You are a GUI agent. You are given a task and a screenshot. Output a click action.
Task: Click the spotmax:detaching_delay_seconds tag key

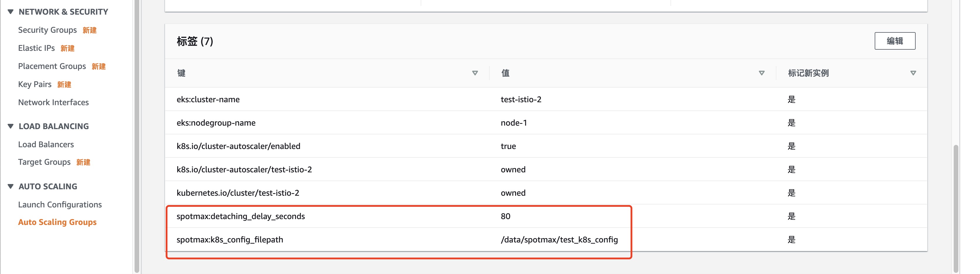[x=241, y=216]
